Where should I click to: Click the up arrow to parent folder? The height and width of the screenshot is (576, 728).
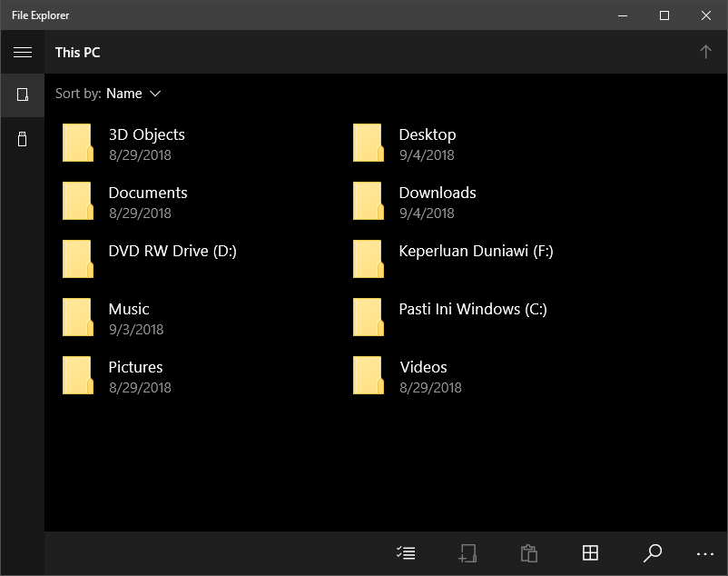point(705,53)
